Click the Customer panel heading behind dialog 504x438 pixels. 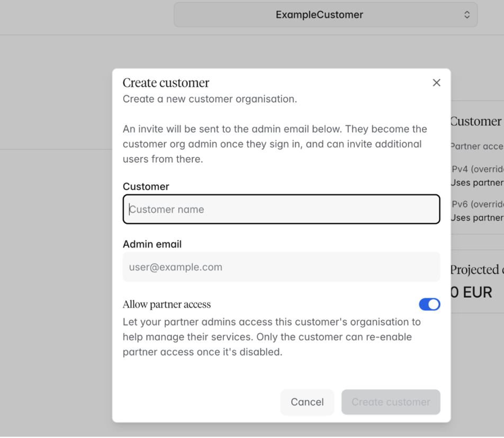(x=476, y=121)
